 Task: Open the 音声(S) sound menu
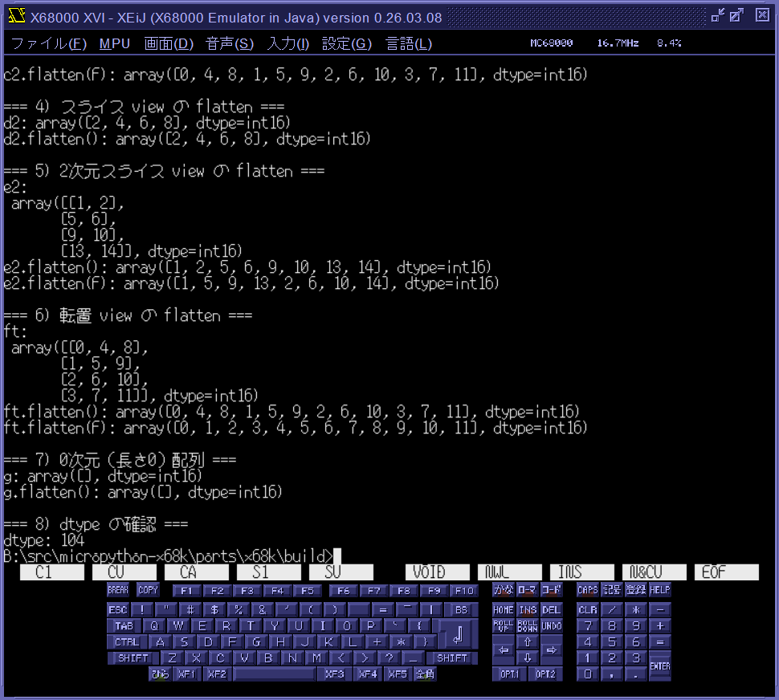tap(230, 43)
